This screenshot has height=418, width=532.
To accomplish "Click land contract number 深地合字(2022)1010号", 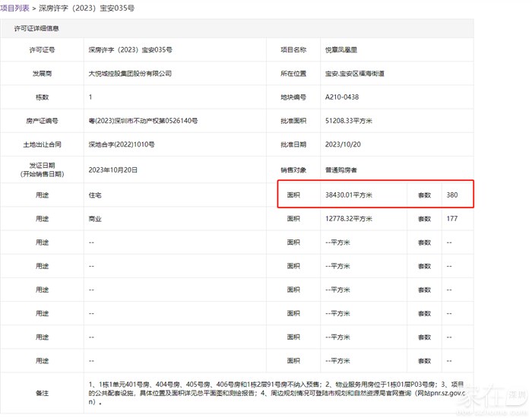I will coord(122,144).
